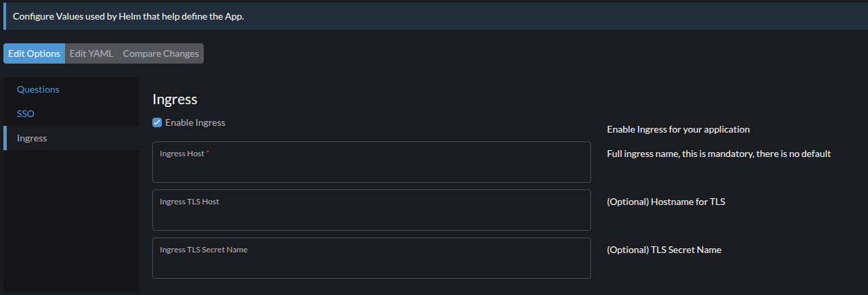Screen dimensions: 868x295
Task: Click the "Enable Ingress" checkbox label text
Action: (195, 122)
